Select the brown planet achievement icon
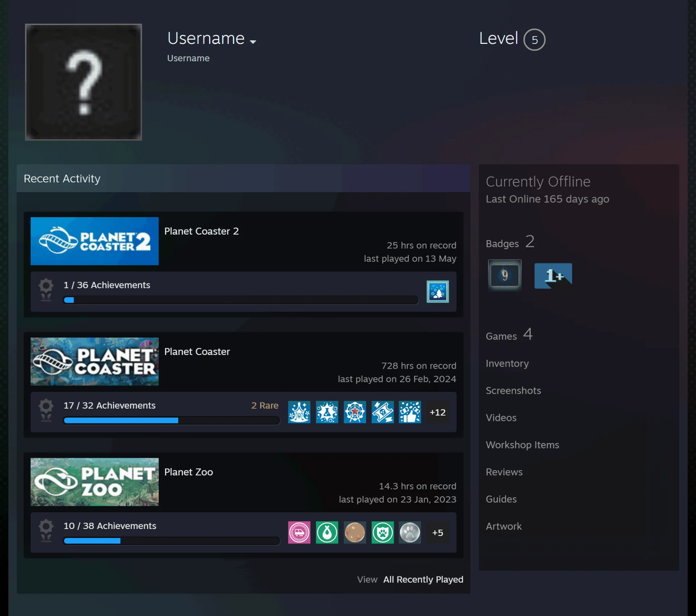This screenshot has height=616, width=696. 355,532
